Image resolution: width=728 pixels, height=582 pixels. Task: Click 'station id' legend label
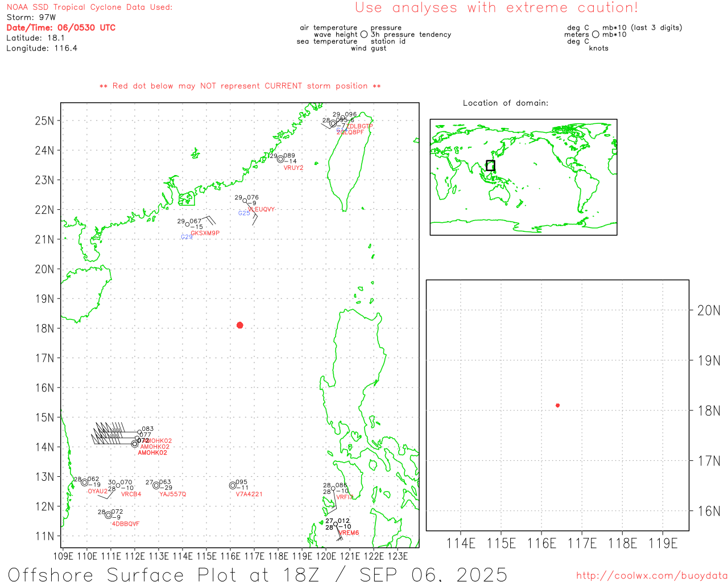coord(388,41)
